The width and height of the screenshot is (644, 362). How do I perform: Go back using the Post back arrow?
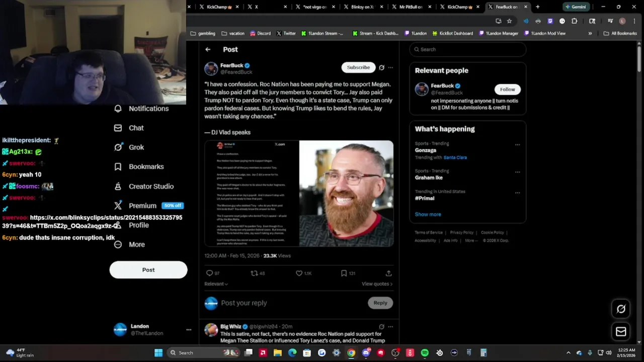pos(208,49)
